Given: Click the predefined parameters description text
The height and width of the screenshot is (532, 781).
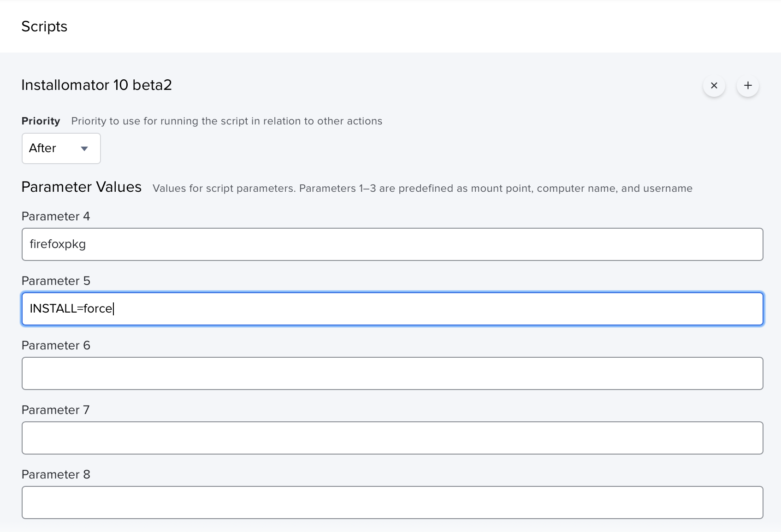Looking at the screenshot, I should [x=422, y=189].
